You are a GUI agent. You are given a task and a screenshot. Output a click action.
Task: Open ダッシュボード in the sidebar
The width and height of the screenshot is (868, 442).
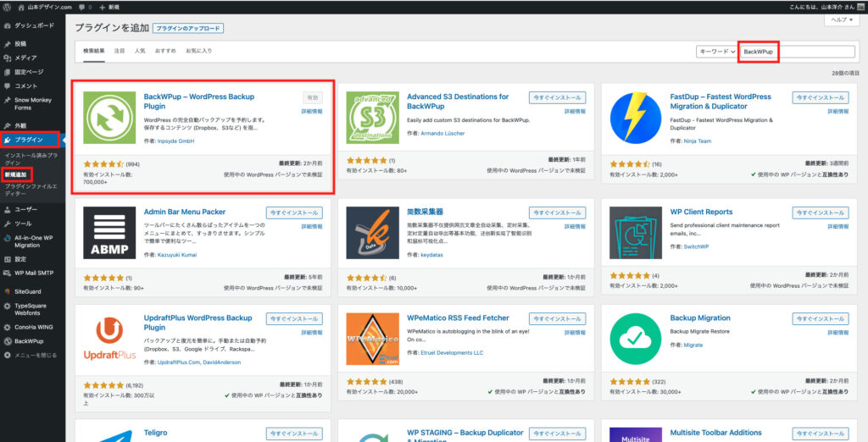pyautogui.click(x=33, y=25)
